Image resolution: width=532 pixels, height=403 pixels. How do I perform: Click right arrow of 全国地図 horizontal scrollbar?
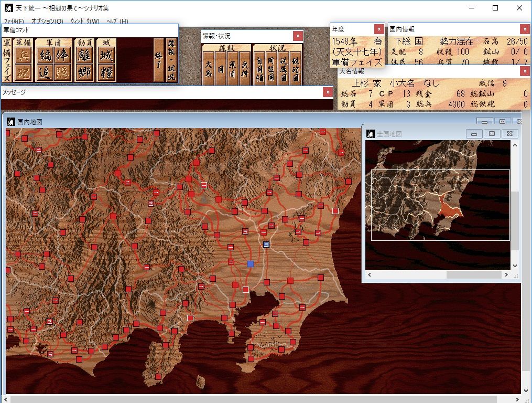[x=506, y=274]
